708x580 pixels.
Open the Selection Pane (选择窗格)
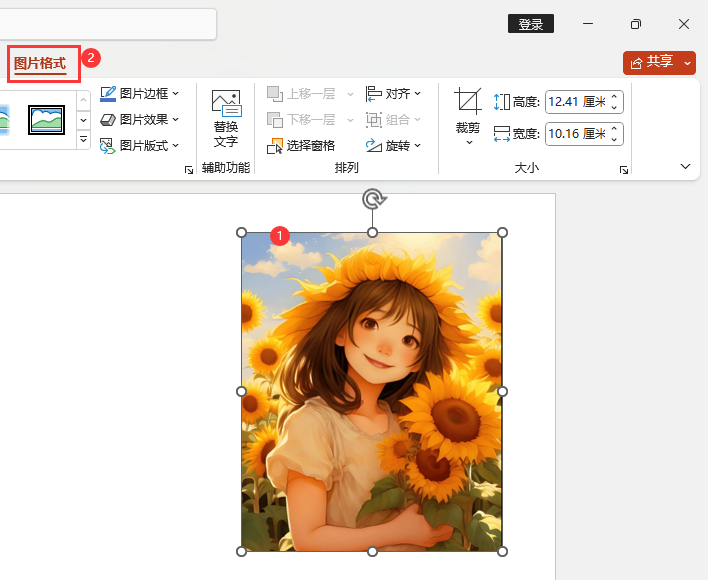point(301,146)
